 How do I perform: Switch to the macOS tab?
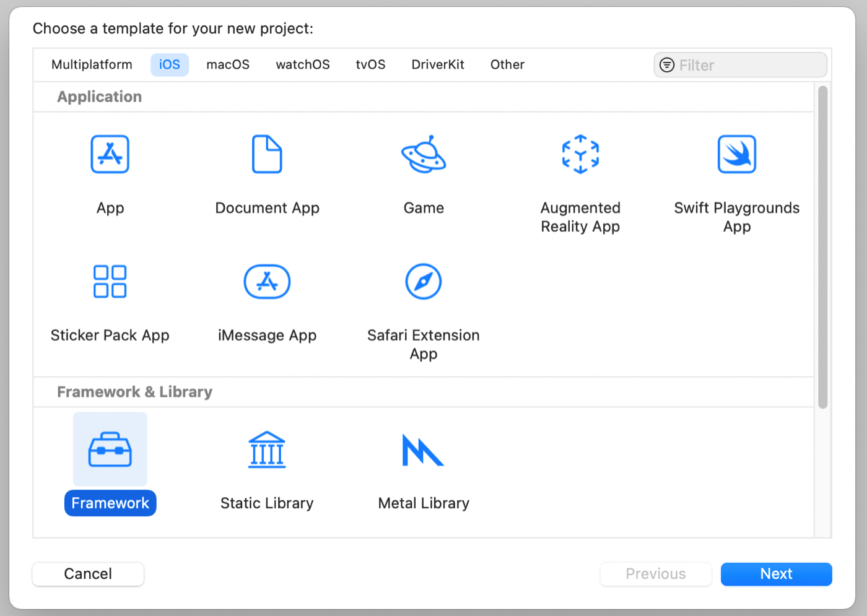(x=228, y=64)
